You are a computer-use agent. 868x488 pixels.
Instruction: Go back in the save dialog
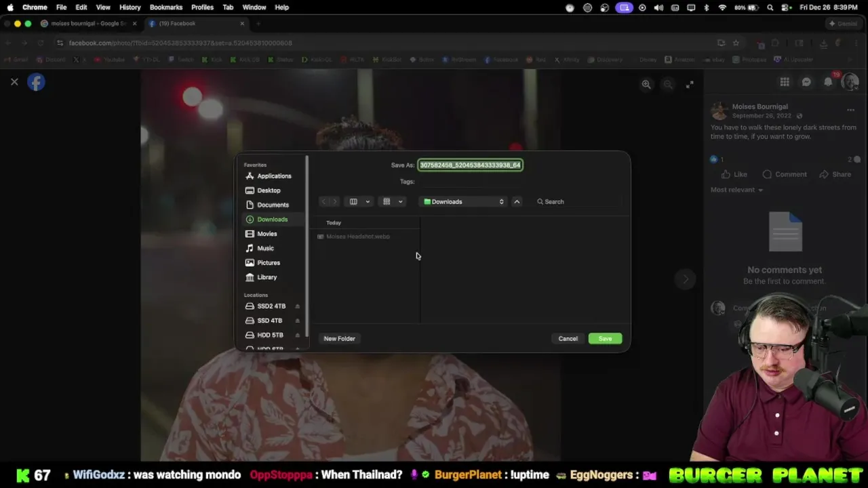point(324,202)
